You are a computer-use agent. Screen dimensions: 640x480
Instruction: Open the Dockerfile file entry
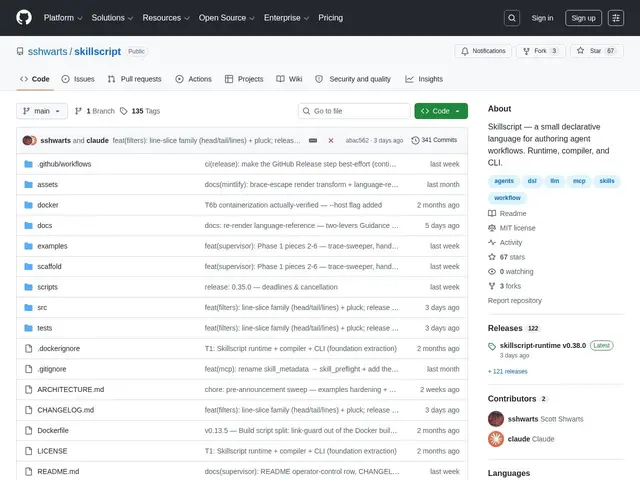[x=53, y=431]
